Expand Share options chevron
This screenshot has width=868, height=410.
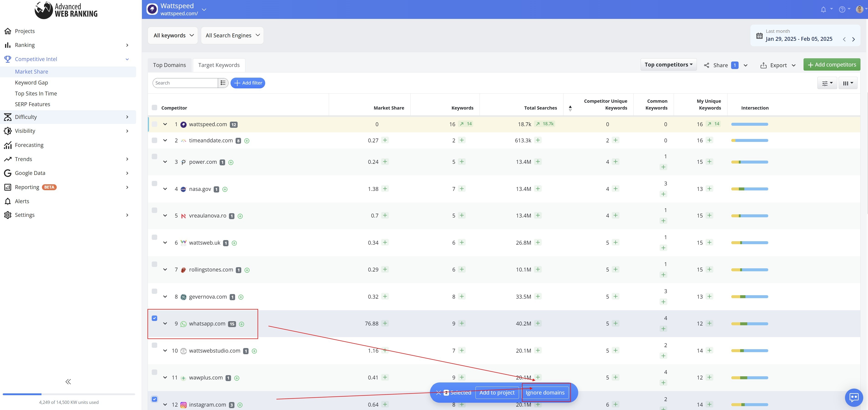[745, 65]
